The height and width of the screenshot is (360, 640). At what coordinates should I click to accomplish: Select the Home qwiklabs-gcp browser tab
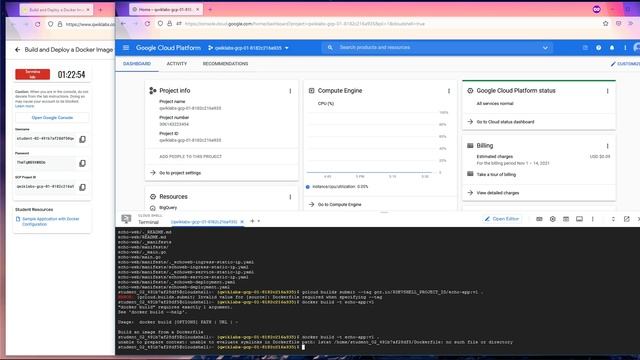[x=165, y=9]
